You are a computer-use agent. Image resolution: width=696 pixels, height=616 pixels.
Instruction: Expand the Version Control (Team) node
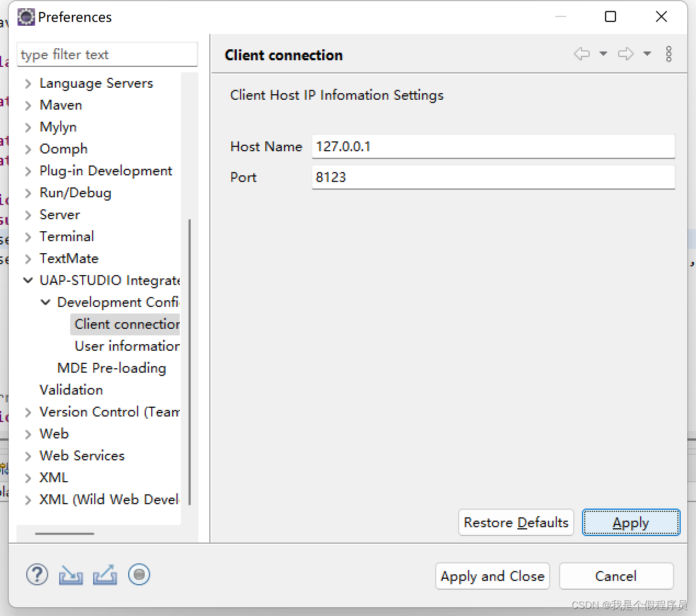coord(28,412)
